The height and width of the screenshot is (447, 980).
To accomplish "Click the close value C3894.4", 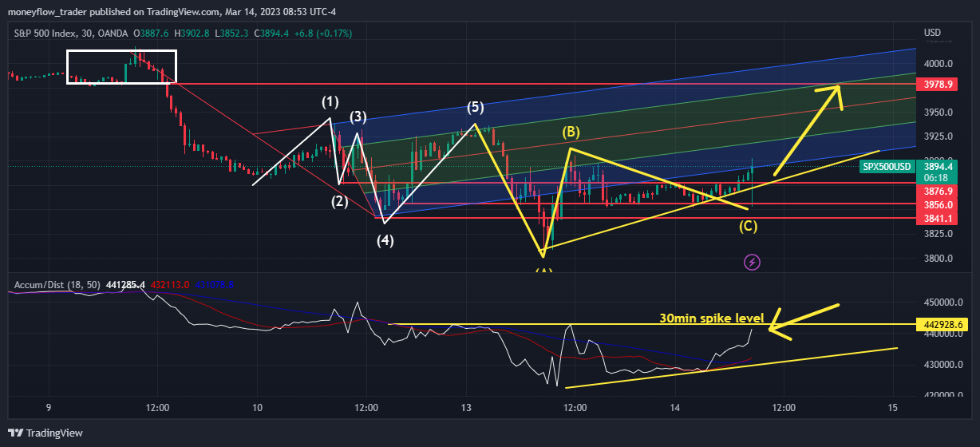I will pos(272,34).
